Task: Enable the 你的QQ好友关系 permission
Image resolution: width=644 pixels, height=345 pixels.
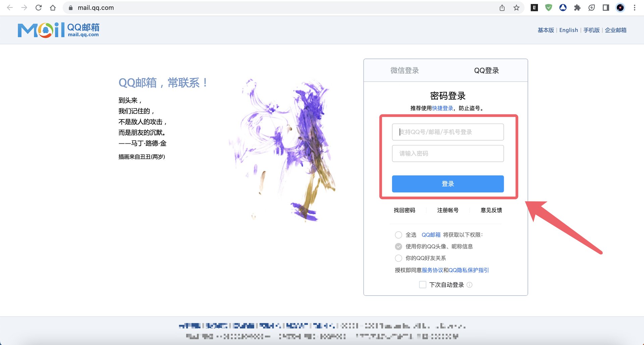Action: pyautogui.click(x=398, y=258)
